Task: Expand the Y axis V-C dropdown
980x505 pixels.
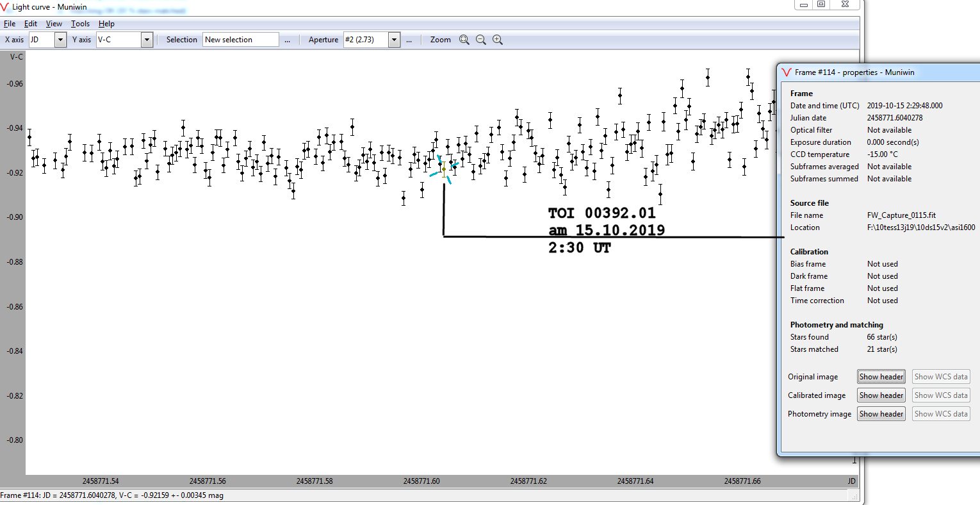Action: coord(147,40)
